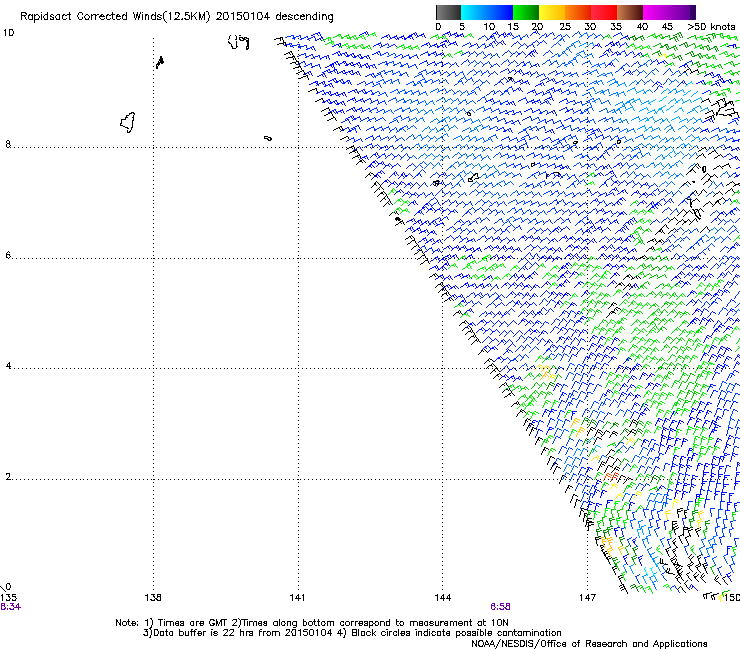Click the '35' label under the color scale
This screenshot has height=650, width=740.
pyautogui.click(x=616, y=27)
